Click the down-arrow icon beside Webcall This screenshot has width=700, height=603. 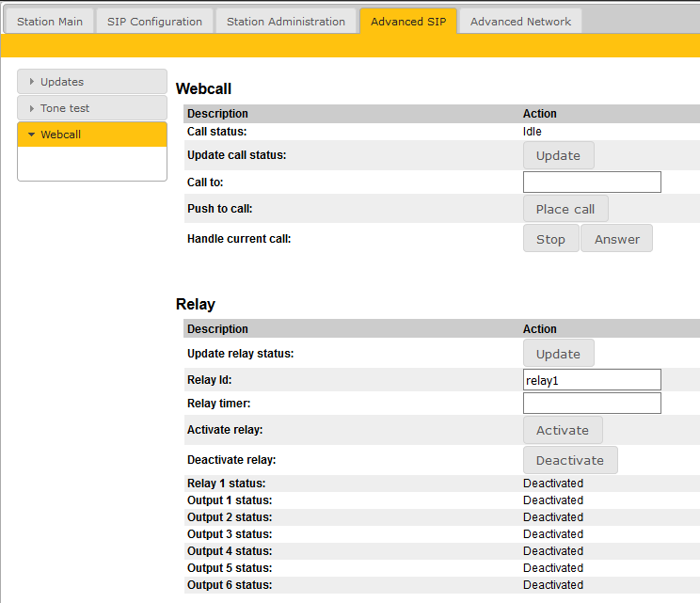coord(32,135)
